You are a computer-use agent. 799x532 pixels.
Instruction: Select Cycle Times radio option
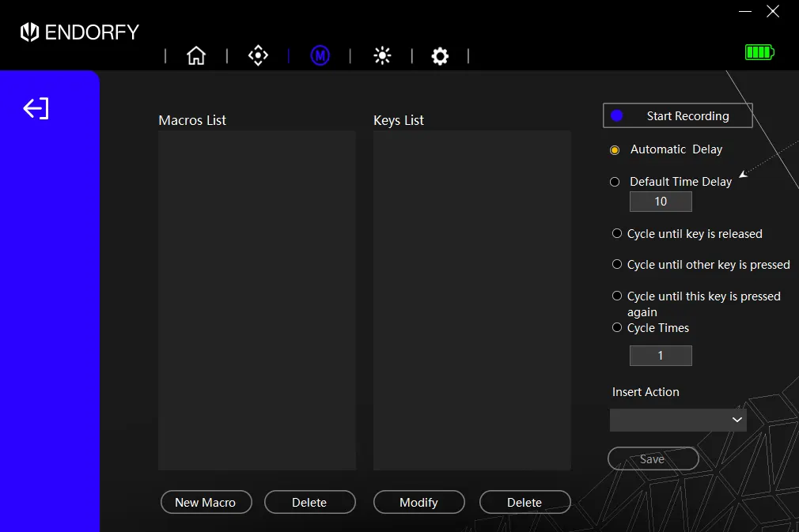(x=617, y=328)
